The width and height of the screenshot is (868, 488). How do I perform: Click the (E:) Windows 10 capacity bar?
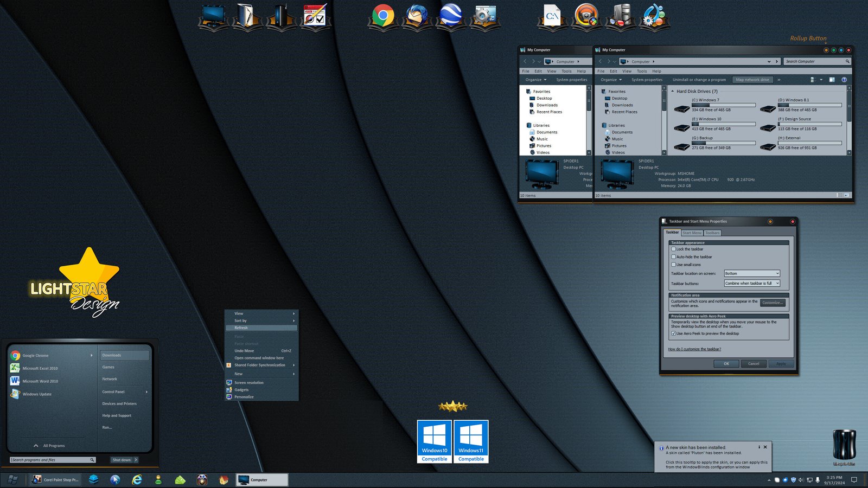723,124
